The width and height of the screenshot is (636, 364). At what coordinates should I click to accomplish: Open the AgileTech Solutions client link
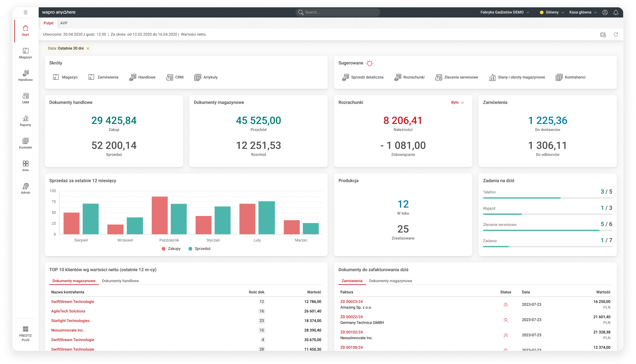[x=68, y=311]
